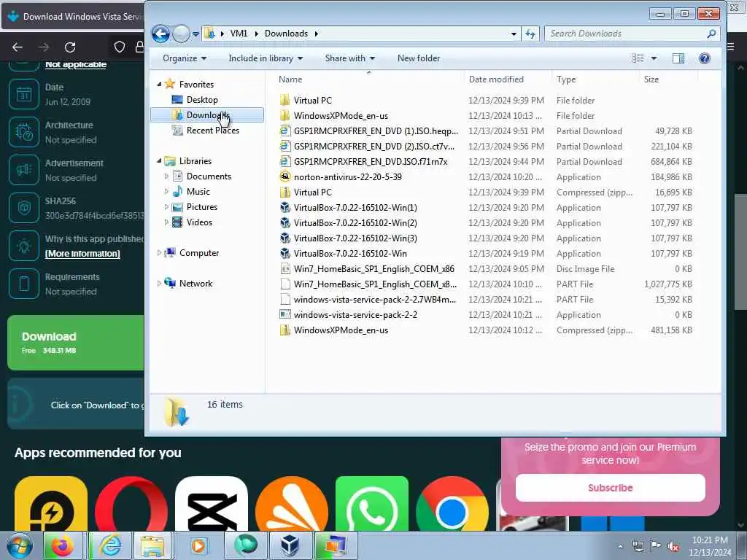Select GSP1RMCPRXFRER_EN_DVD (2) partial download

click(x=374, y=146)
